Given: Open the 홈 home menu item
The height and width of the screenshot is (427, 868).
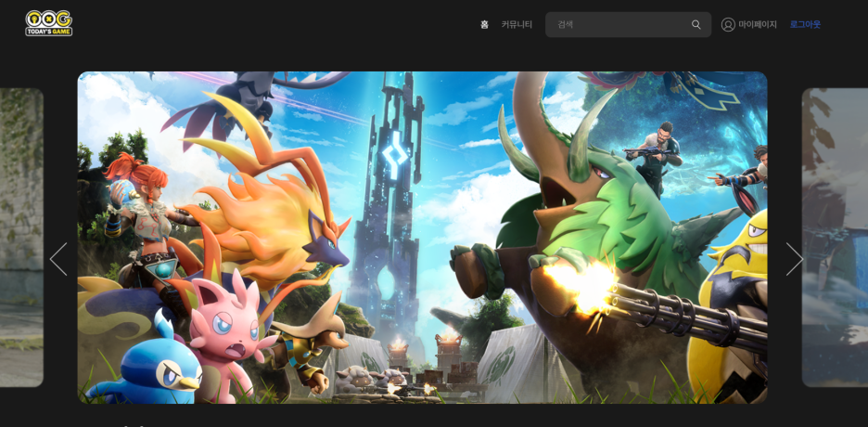Looking at the screenshot, I should coord(484,24).
